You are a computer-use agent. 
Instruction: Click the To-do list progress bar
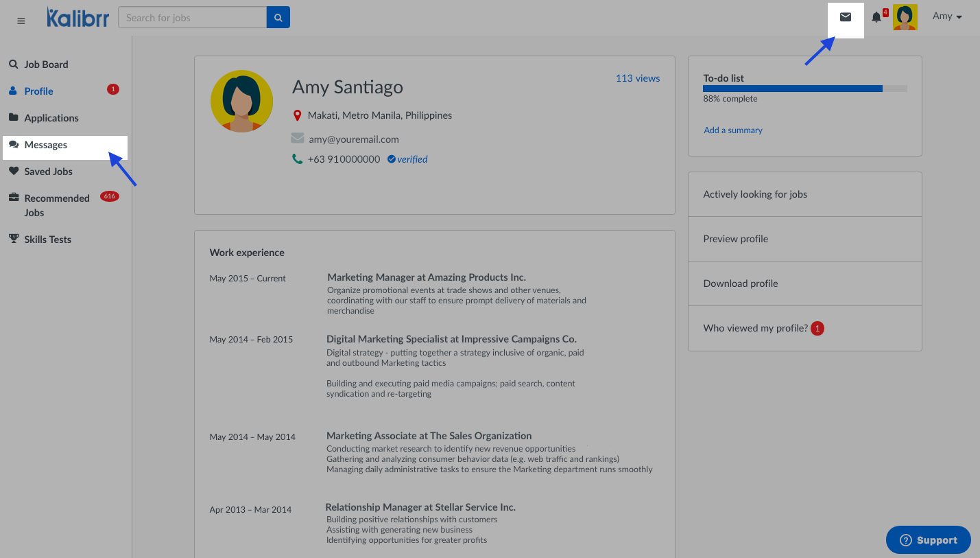804,89
